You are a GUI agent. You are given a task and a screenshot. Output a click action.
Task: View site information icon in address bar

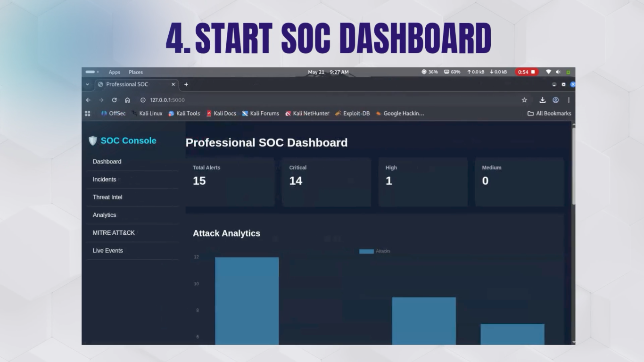143,100
